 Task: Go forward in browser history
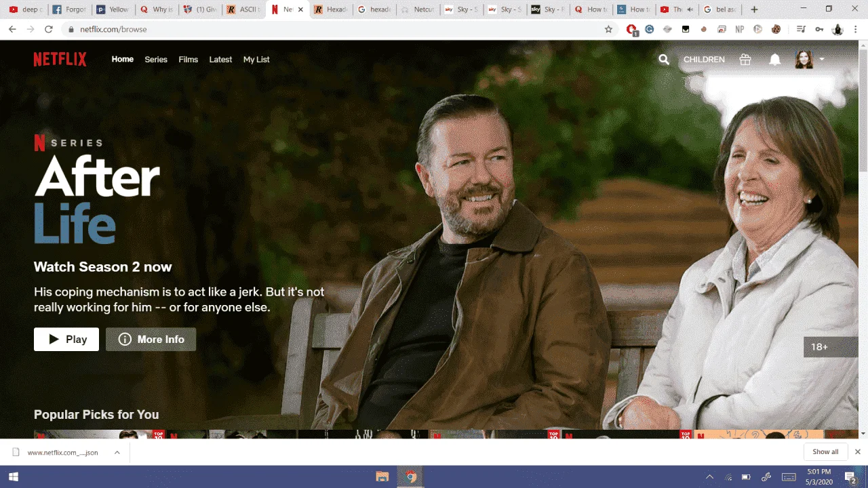click(31, 29)
